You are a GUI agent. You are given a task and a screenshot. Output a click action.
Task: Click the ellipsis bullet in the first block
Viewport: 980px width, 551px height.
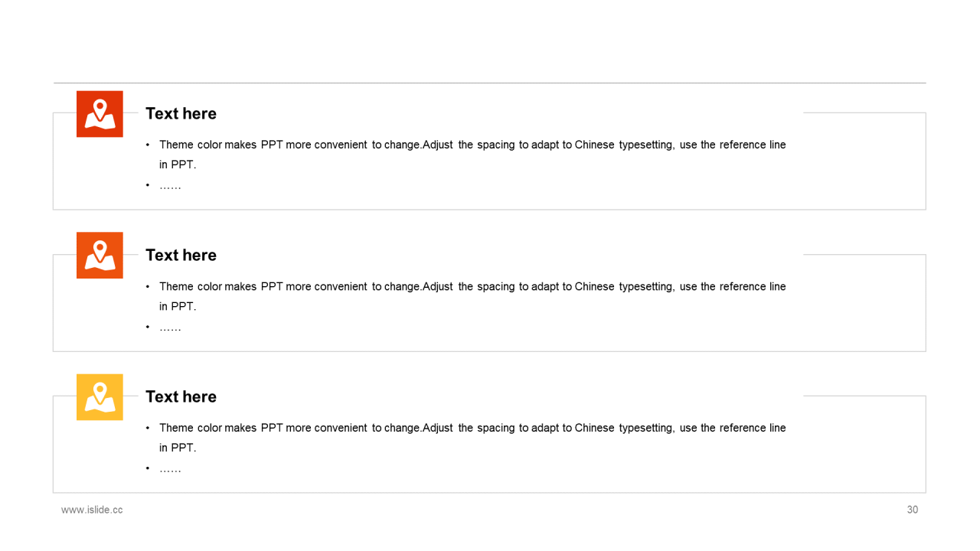(x=170, y=186)
